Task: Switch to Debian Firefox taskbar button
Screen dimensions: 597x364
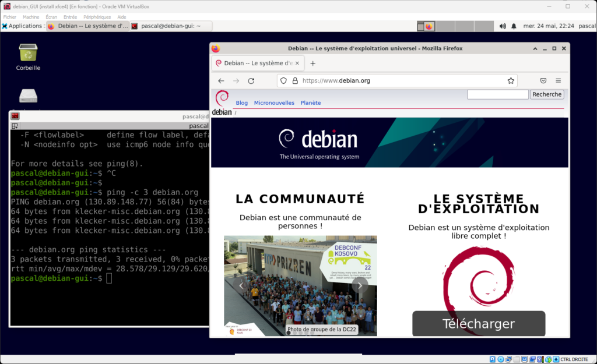Action: [88, 26]
